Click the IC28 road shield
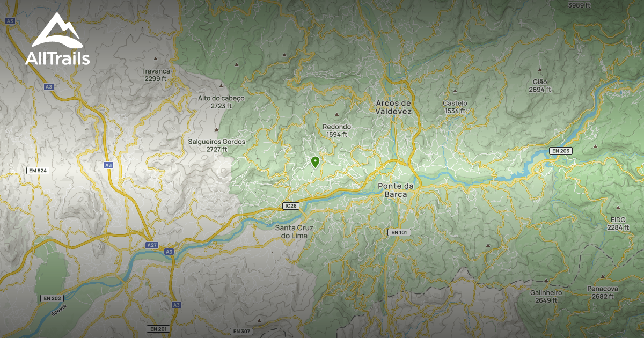 pos(290,206)
